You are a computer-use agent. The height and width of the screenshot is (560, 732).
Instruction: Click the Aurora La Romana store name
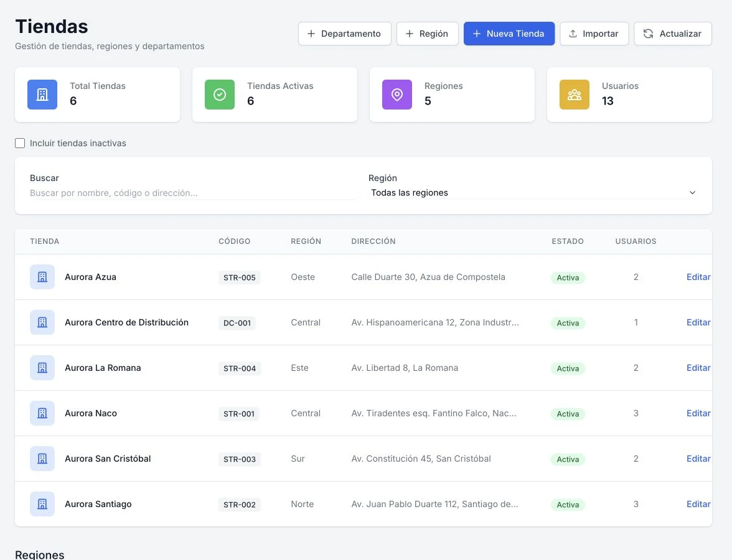click(x=103, y=368)
